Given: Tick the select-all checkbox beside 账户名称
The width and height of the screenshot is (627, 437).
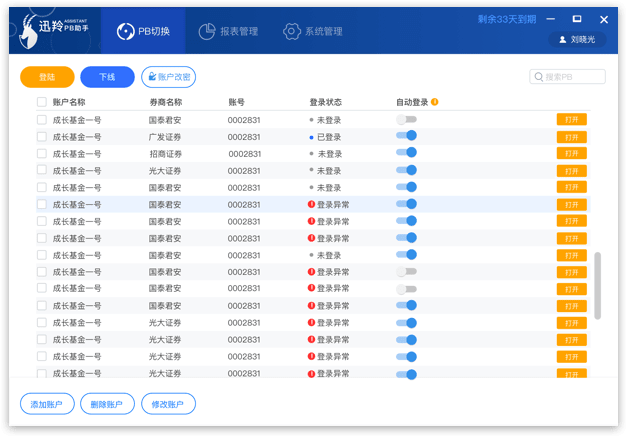Looking at the screenshot, I should point(42,102).
